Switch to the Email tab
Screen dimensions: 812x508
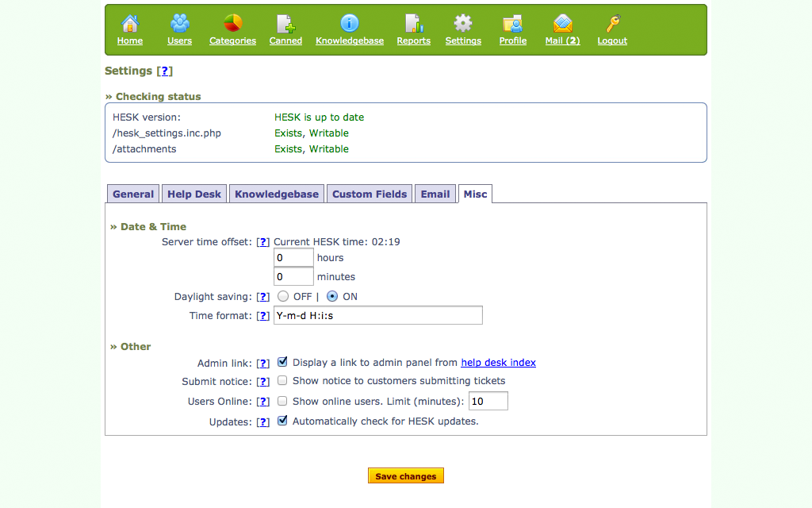(435, 194)
